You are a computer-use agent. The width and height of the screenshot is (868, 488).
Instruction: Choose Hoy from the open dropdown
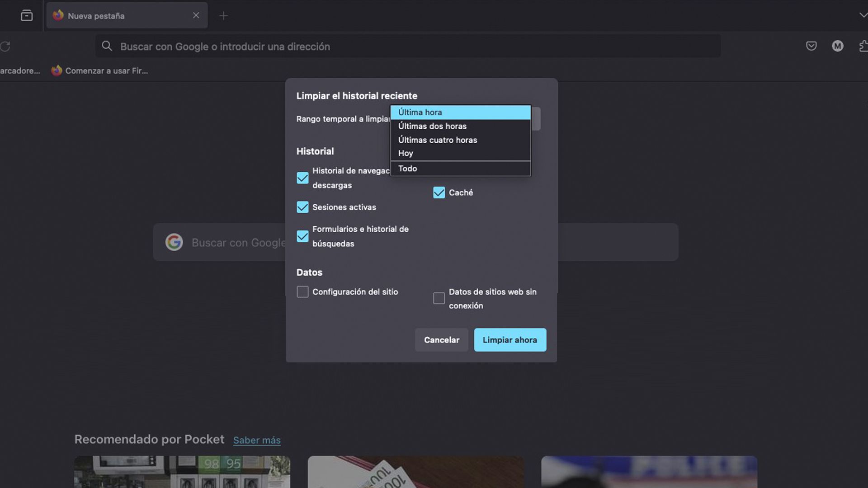pyautogui.click(x=406, y=153)
